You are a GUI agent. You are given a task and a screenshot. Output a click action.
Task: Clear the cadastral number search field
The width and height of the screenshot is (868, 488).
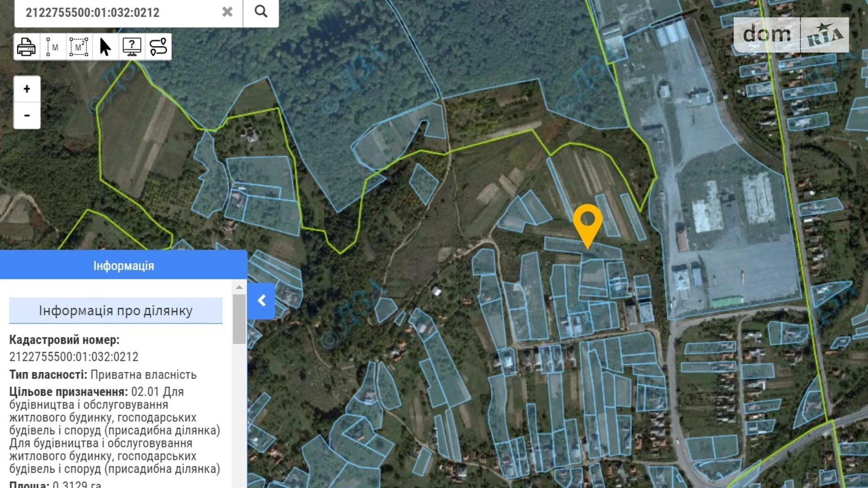pos(227,12)
